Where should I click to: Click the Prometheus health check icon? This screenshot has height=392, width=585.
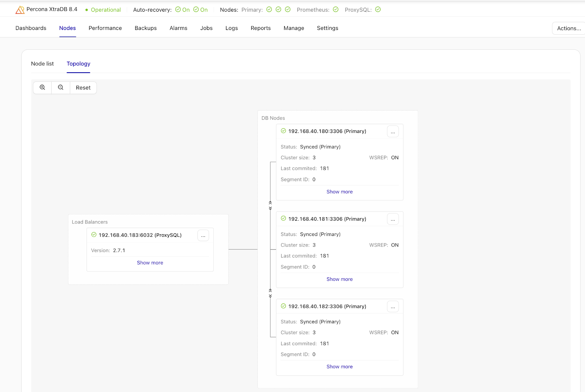[x=335, y=9]
